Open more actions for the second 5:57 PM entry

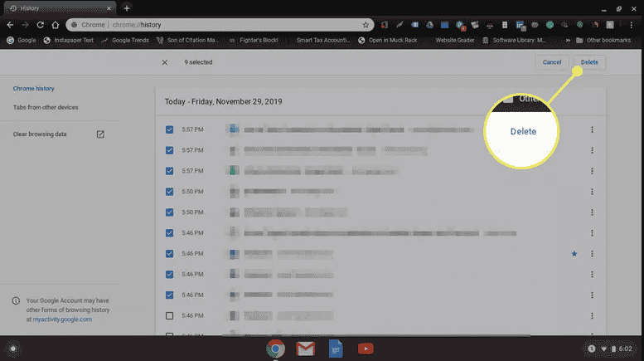pyautogui.click(x=592, y=150)
